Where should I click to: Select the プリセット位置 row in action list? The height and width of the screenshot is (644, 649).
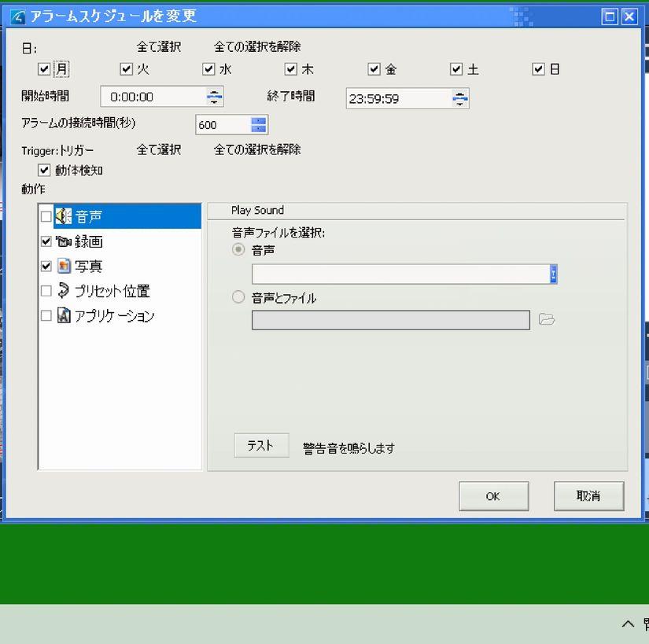coord(120,291)
